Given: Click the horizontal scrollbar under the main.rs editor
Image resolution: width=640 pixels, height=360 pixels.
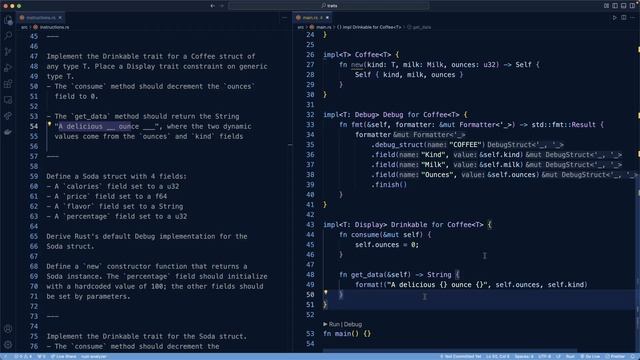Looking at the screenshot, I should click(450, 350).
